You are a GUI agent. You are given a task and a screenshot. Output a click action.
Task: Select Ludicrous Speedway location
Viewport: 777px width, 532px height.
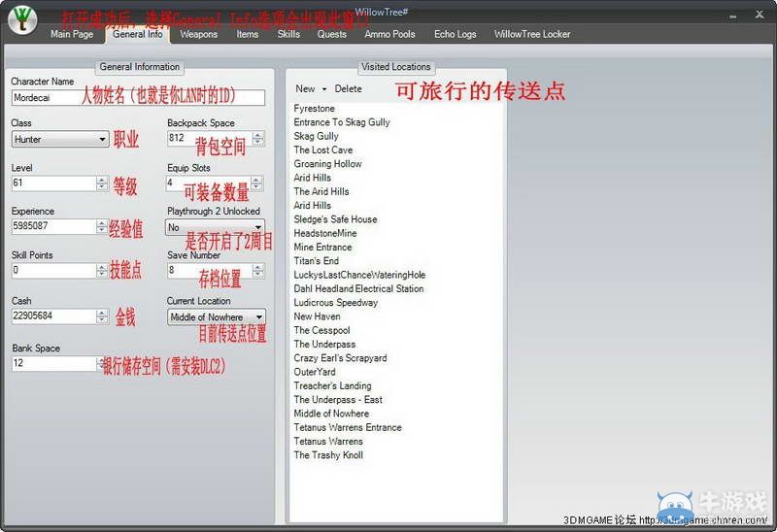[x=335, y=302]
